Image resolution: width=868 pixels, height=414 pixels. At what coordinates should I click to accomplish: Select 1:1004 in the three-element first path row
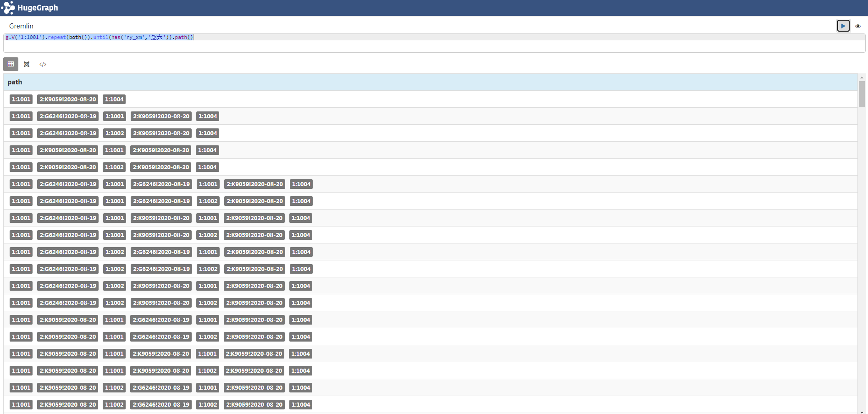pyautogui.click(x=114, y=99)
